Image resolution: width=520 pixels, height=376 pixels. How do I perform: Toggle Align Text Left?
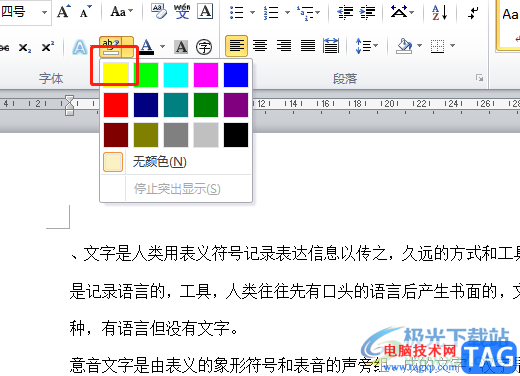[x=236, y=46]
